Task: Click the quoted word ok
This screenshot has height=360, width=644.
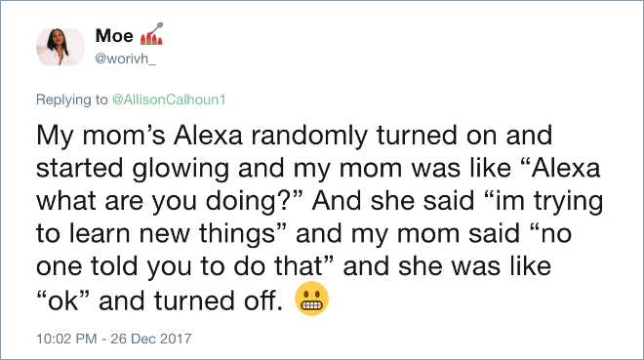Action: click(x=63, y=300)
